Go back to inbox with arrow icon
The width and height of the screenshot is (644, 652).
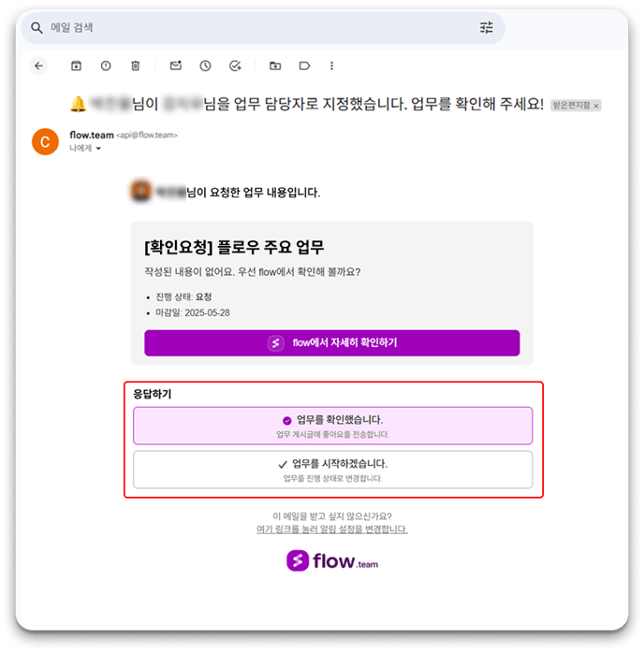pos(38,65)
